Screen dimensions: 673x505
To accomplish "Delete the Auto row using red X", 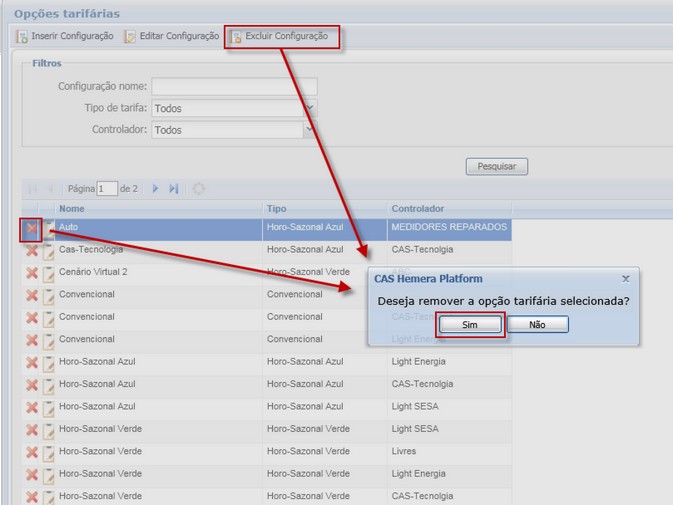I will click(x=31, y=228).
